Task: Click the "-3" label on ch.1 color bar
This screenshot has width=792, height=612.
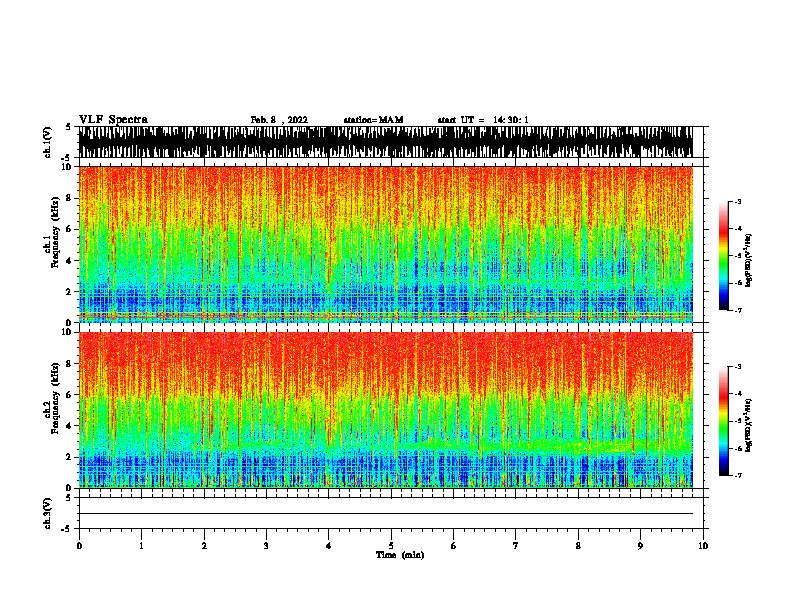Action: pyautogui.click(x=738, y=201)
